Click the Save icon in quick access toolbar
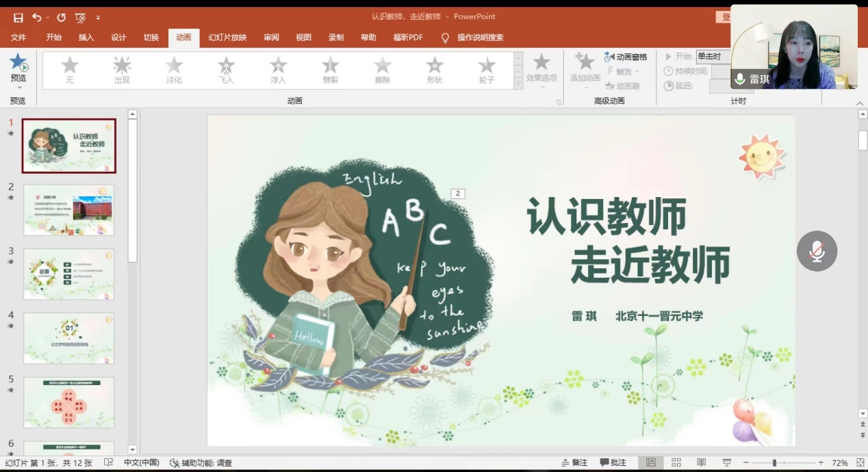Screen dimensions: 868x472 (x=18, y=17)
